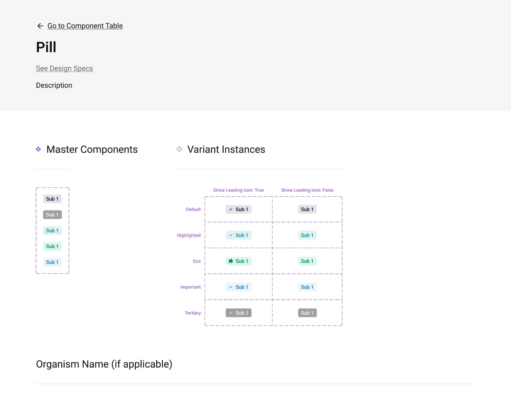Click the Eco row label

(x=197, y=261)
